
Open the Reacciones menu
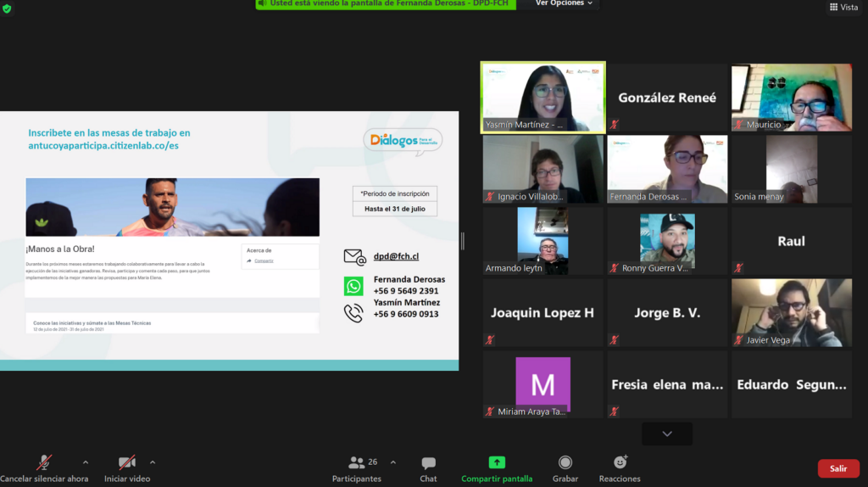(x=620, y=468)
